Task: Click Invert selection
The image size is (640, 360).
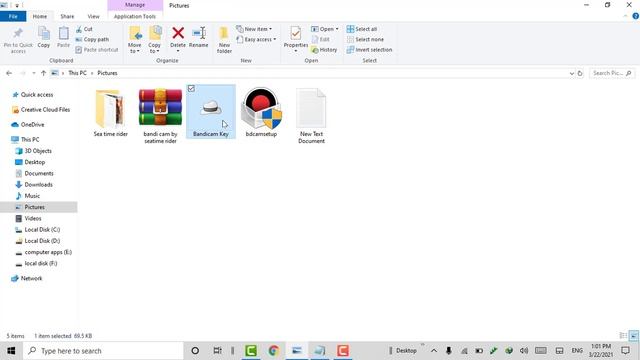Action: 369,49
